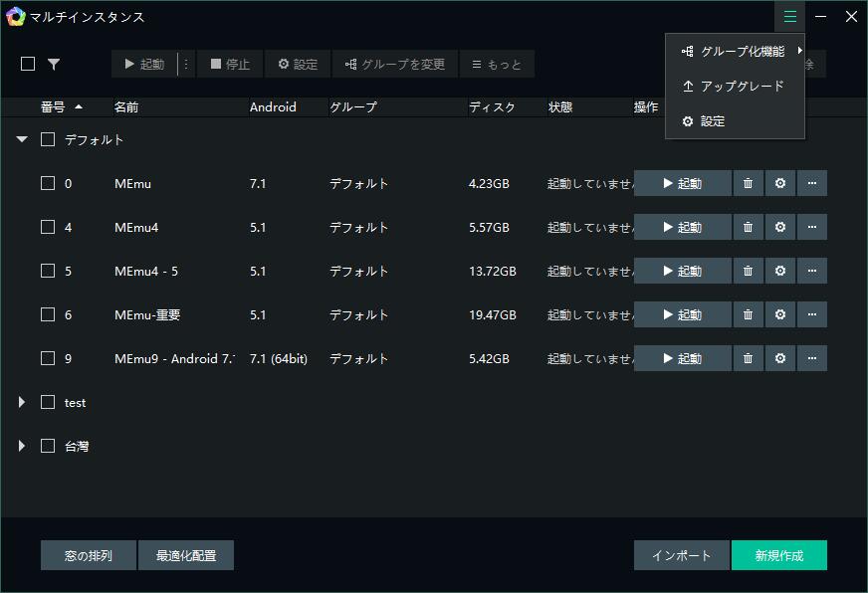Click trash icon for MEmu-重要 row
Viewport: 868px width, 593px height.
(x=748, y=314)
